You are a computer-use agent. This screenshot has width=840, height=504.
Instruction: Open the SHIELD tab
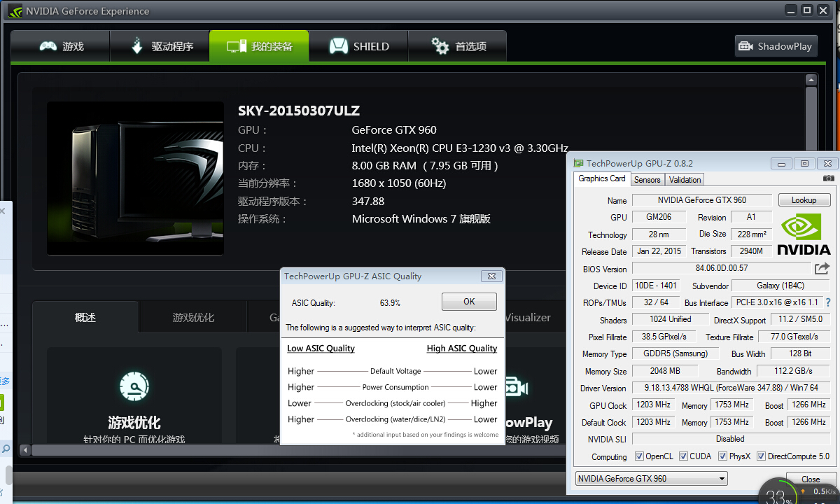[x=358, y=46]
